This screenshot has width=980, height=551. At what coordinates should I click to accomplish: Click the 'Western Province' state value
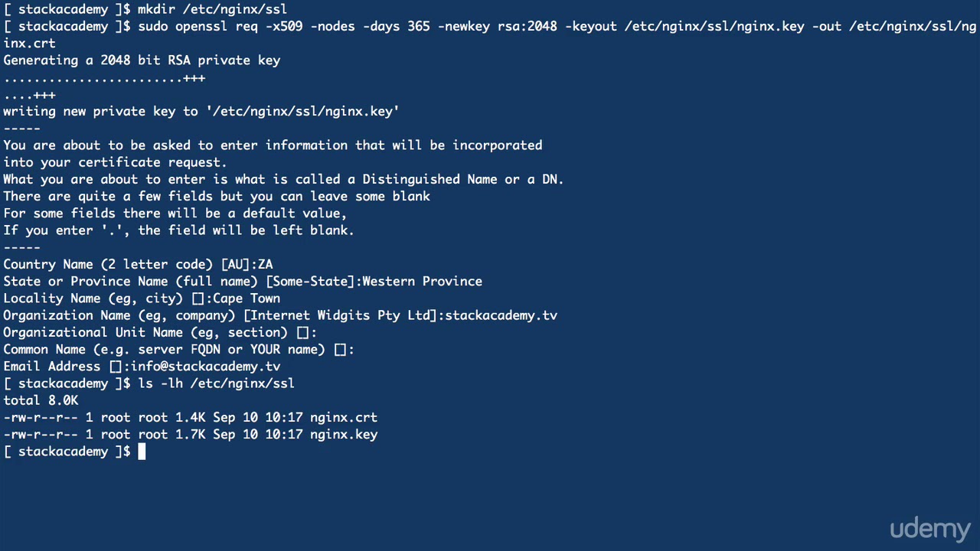coord(422,282)
